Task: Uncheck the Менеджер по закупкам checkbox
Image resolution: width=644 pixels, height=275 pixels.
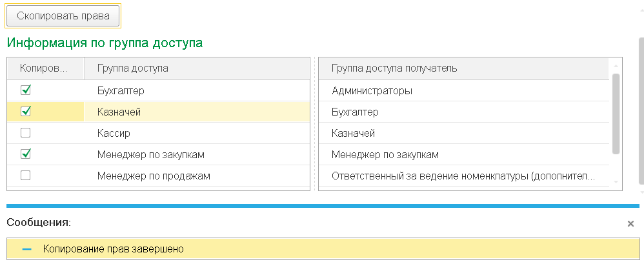Action: tap(26, 154)
